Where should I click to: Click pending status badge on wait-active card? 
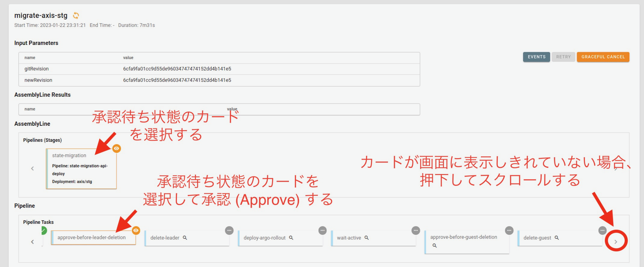tap(416, 231)
